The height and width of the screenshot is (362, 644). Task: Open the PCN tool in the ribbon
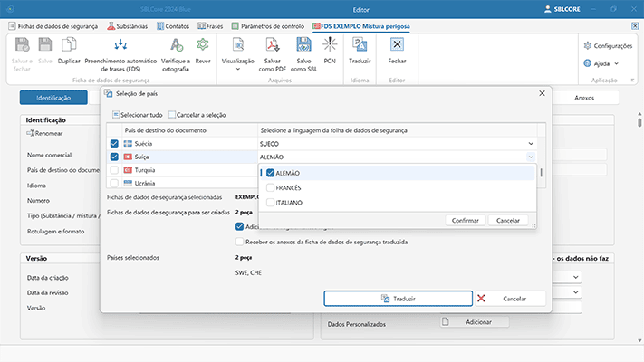point(330,44)
